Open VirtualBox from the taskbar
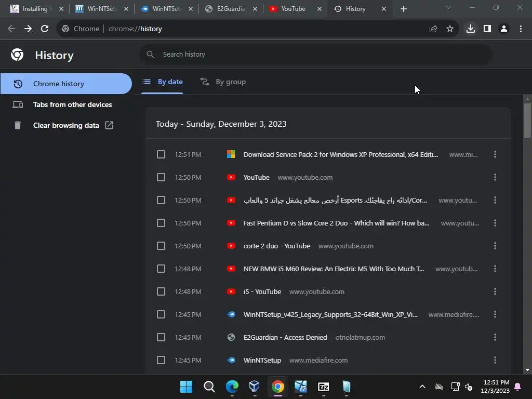Screen dimensions: 532x399 point(255,387)
